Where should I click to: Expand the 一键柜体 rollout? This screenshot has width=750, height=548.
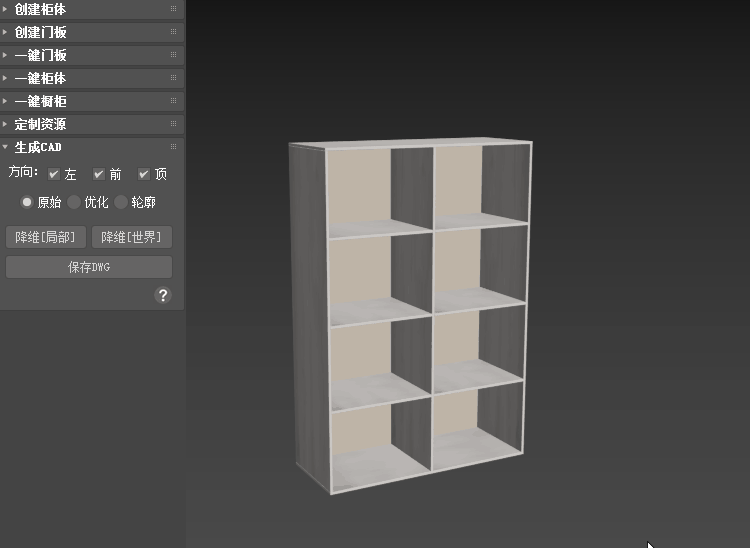[92, 78]
